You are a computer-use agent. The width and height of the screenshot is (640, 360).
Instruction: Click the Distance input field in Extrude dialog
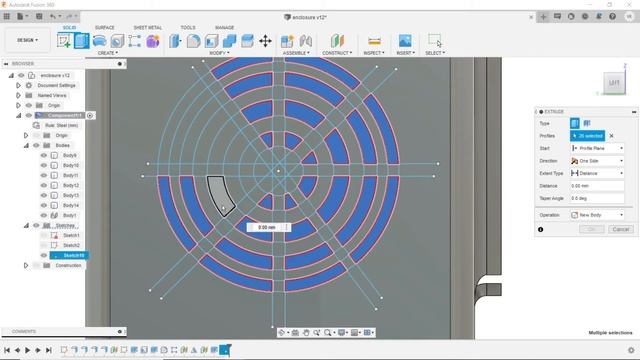(597, 186)
